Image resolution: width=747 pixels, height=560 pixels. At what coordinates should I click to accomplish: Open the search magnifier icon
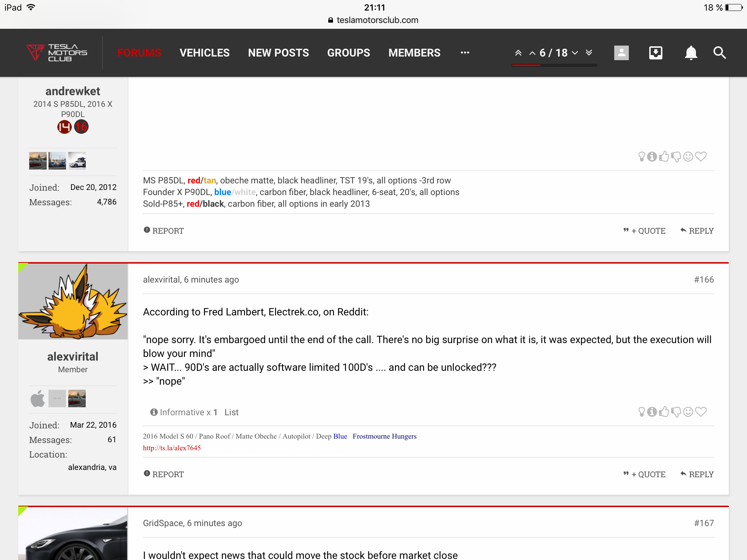[720, 53]
